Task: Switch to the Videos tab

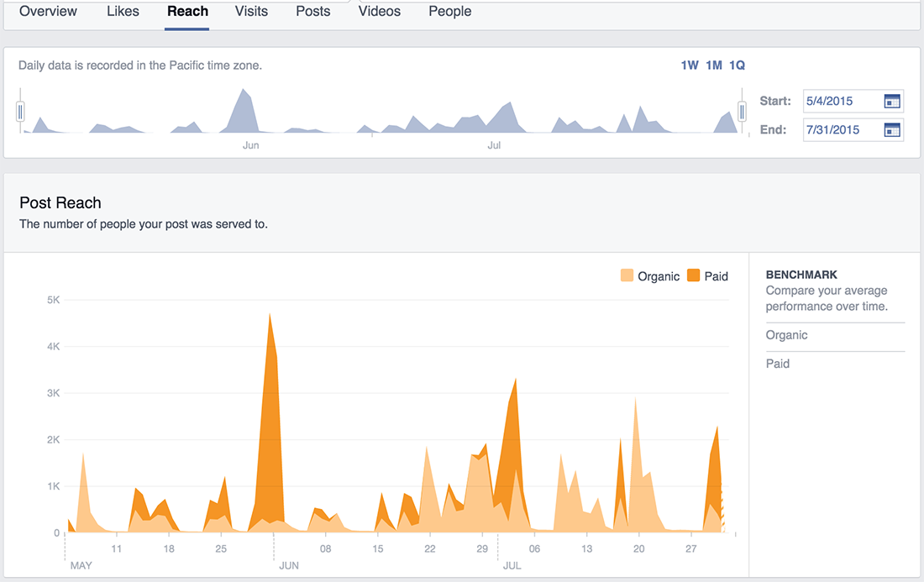Action: point(380,11)
